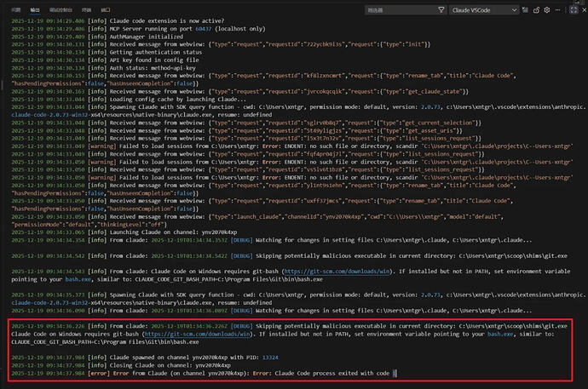Viewport: 588px width, 389px height.
Task: Click the PID value 13324
Action: 270,358
